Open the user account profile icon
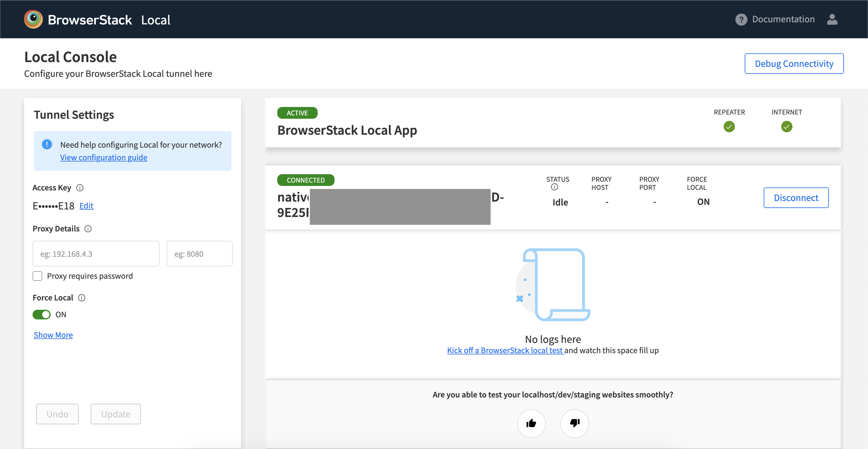 tap(832, 20)
